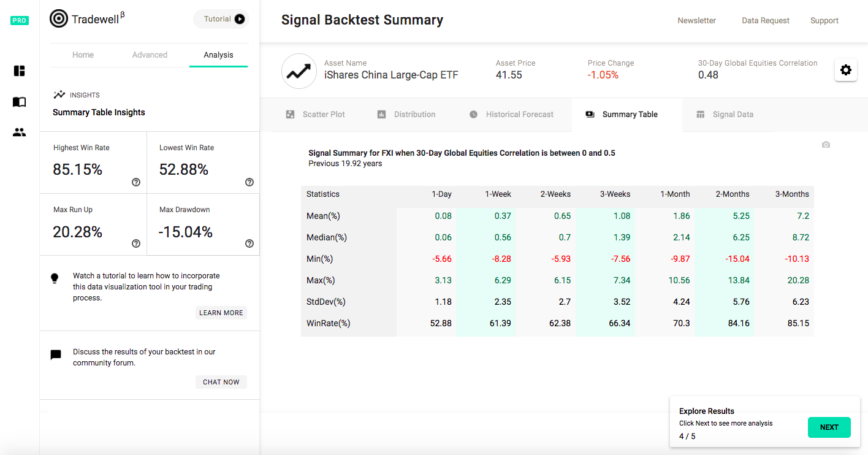This screenshot has width=868, height=455.
Task: Click the LEARN MORE button
Action: pos(221,313)
